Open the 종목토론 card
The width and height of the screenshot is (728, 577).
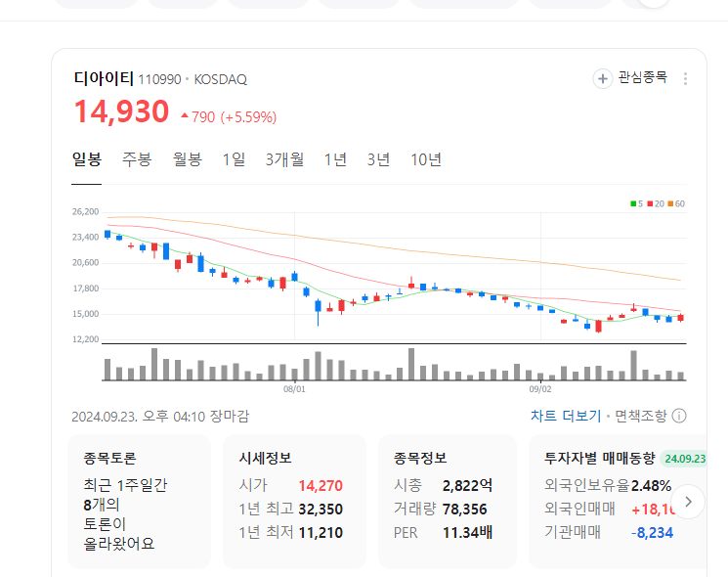(140, 502)
